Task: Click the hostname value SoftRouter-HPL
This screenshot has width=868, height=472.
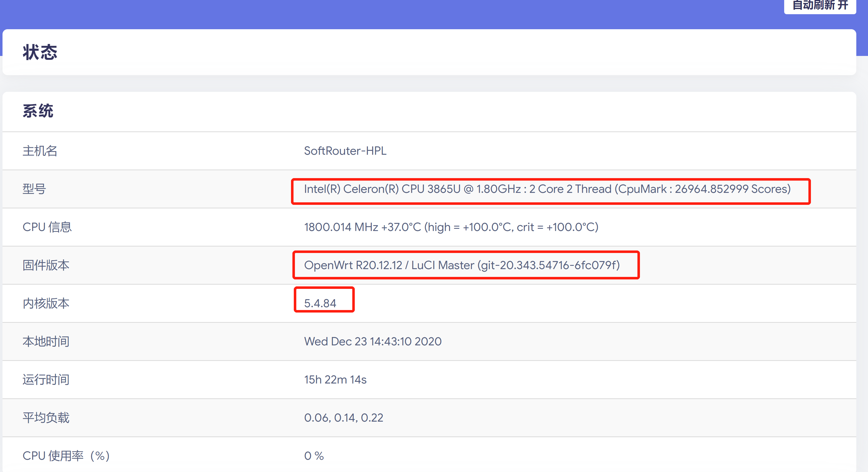Action: click(x=345, y=151)
